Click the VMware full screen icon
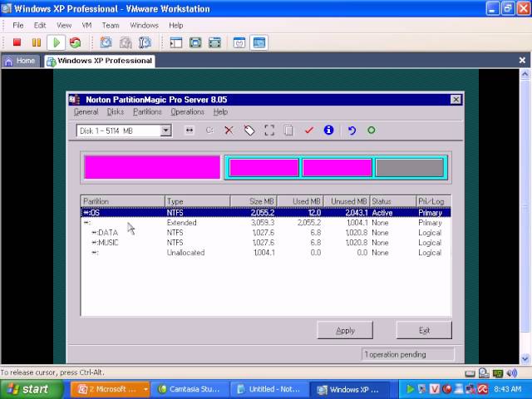The height and width of the screenshot is (399, 532). pyautogui.click(x=195, y=42)
